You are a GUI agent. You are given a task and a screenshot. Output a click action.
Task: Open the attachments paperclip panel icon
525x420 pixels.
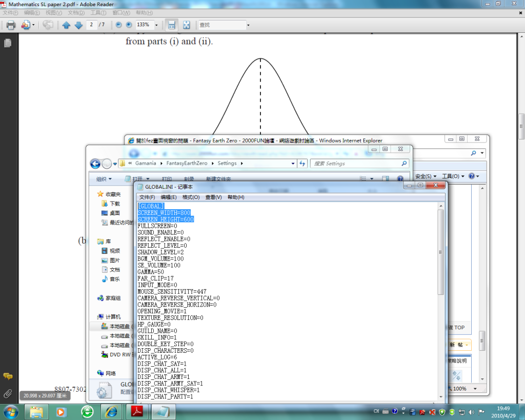tap(8, 393)
